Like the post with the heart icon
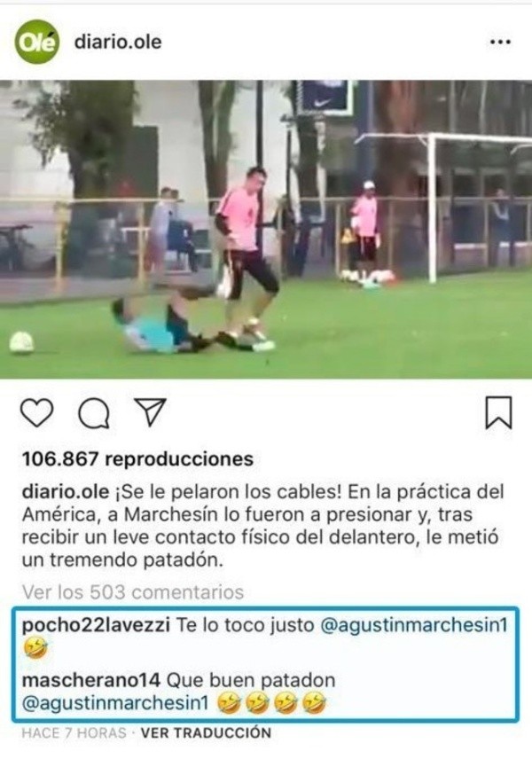532x767 pixels. tap(36, 413)
